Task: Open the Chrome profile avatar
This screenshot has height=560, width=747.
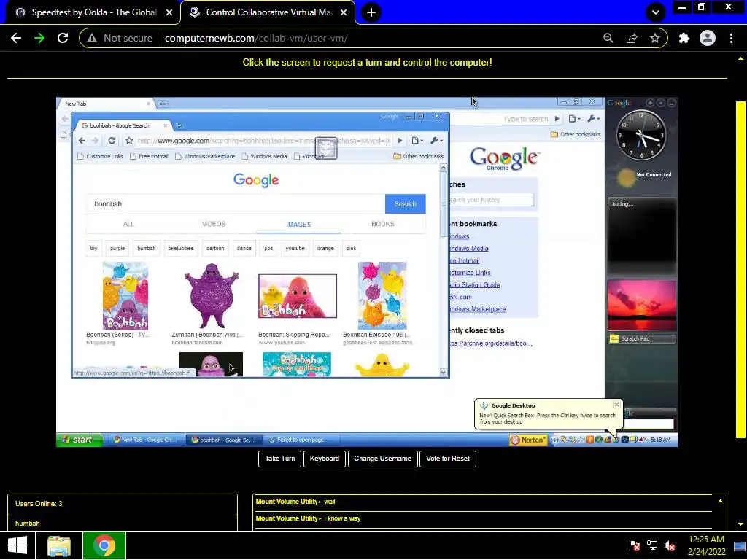Action: [x=708, y=38]
